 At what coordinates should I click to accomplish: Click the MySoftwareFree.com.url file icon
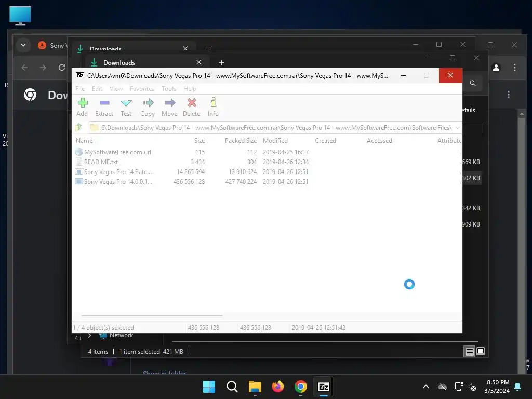(79, 152)
